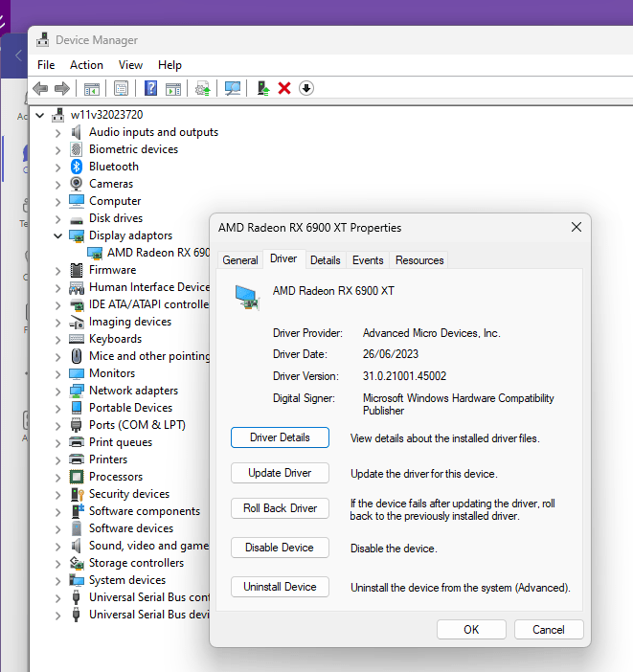Expand the System devices chevron

pos(57,581)
